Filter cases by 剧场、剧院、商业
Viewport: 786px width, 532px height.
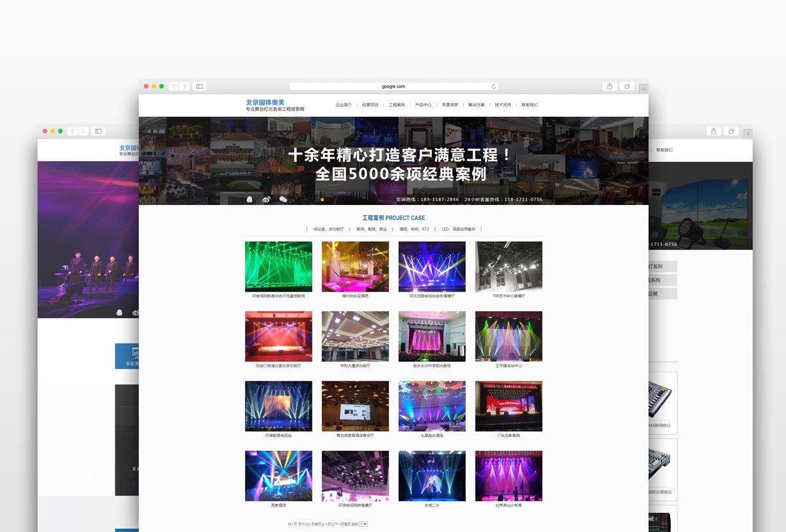[371, 229]
